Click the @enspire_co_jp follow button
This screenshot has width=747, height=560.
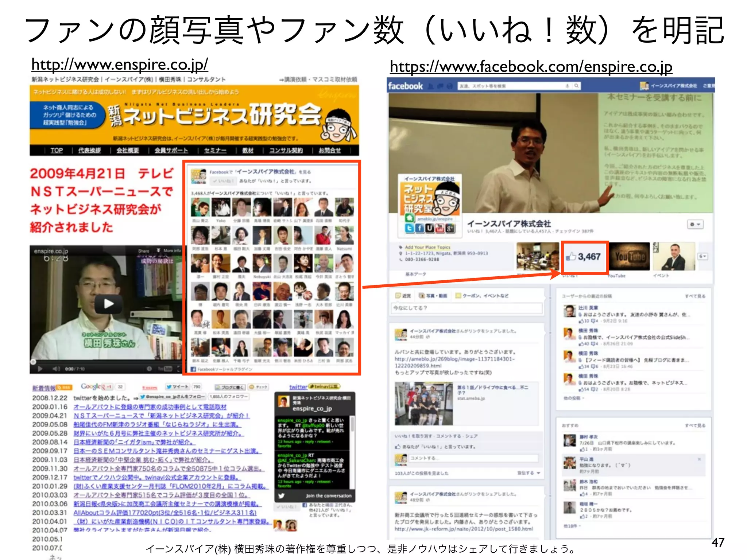click(173, 397)
